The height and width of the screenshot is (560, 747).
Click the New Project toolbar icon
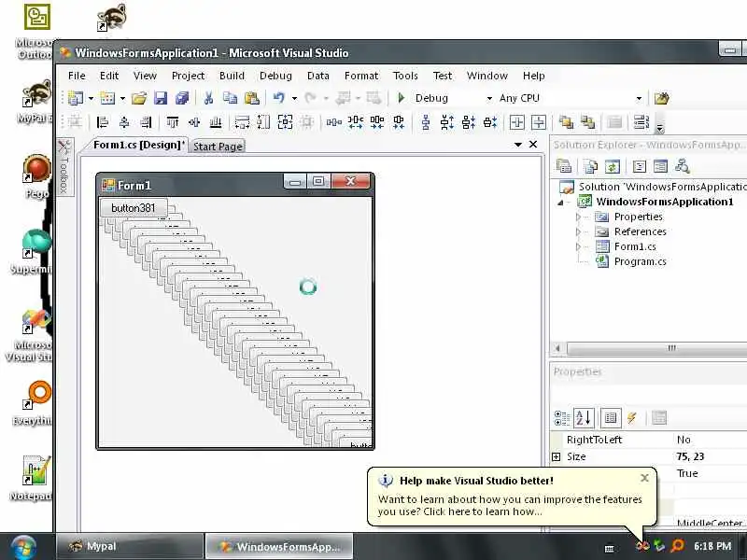pos(76,98)
